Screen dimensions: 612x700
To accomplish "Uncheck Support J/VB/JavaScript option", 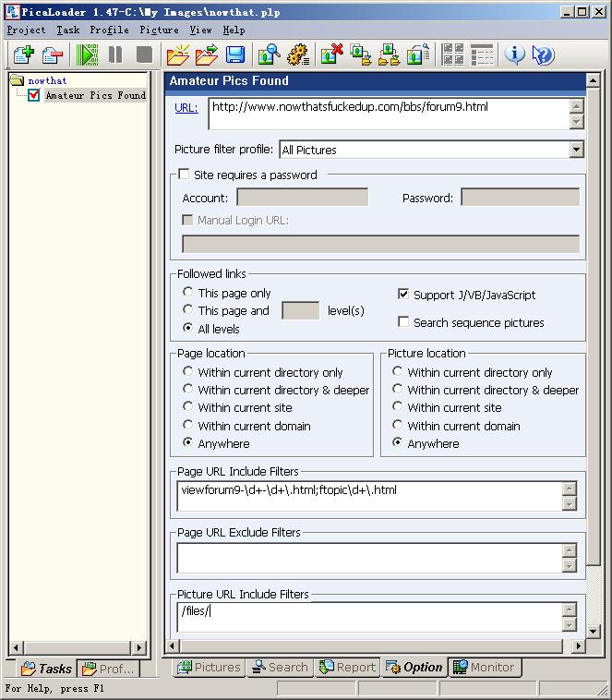I will click(403, 295).
